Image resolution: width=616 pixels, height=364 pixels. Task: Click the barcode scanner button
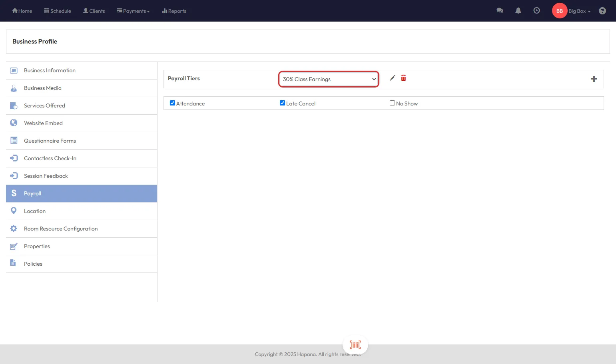pos(355,345)
